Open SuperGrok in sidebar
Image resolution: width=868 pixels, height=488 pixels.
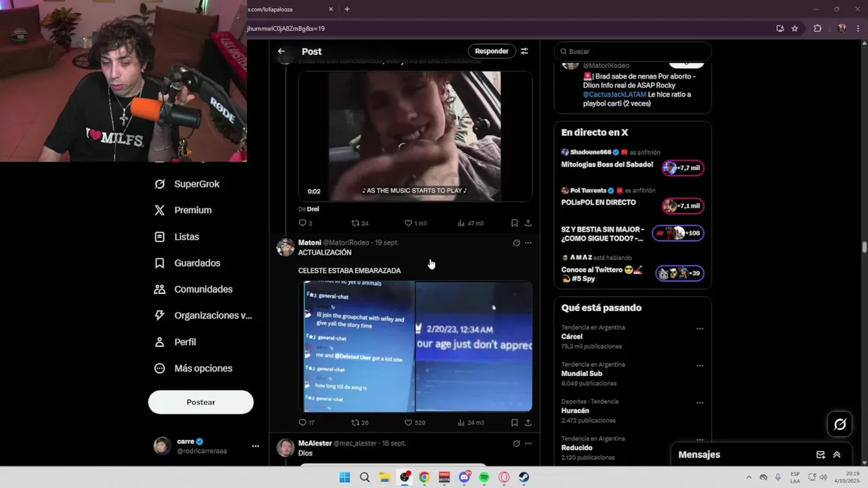pos(187,184)
